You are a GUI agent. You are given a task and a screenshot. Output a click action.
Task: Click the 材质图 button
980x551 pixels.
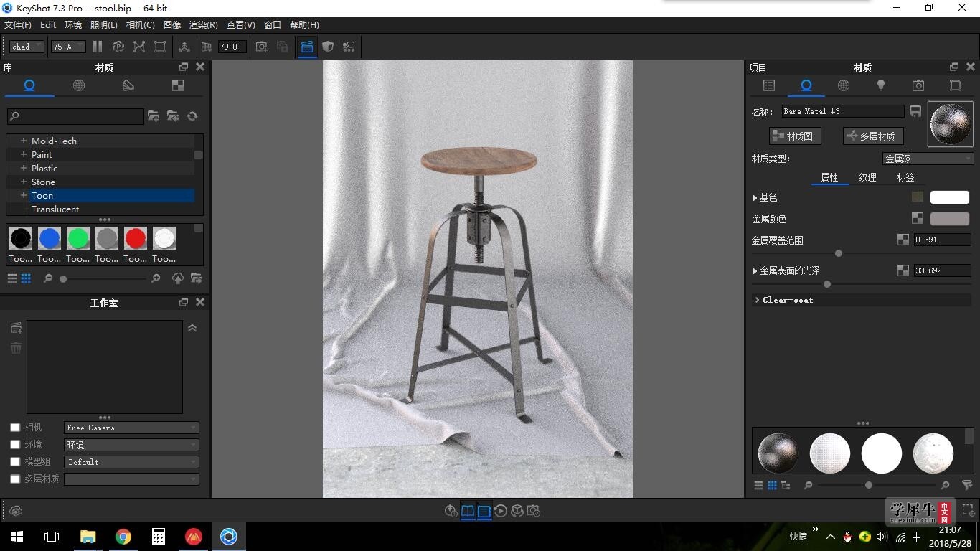[x=795, y=136]
